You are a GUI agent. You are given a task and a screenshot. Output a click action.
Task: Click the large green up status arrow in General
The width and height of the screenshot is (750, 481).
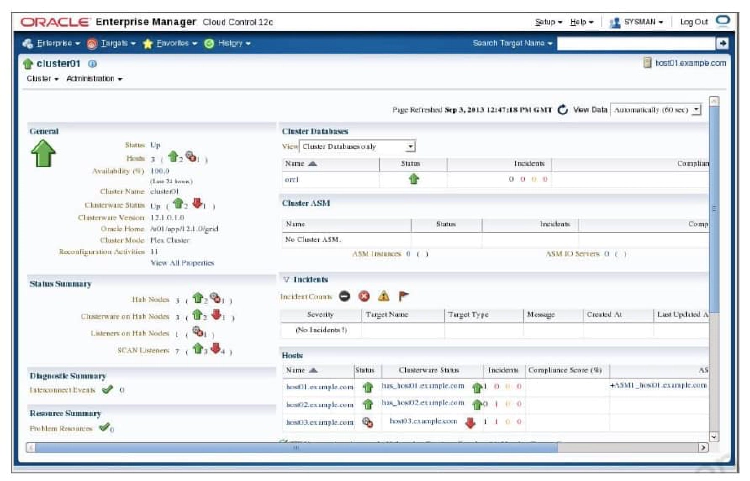coord(44,153)
